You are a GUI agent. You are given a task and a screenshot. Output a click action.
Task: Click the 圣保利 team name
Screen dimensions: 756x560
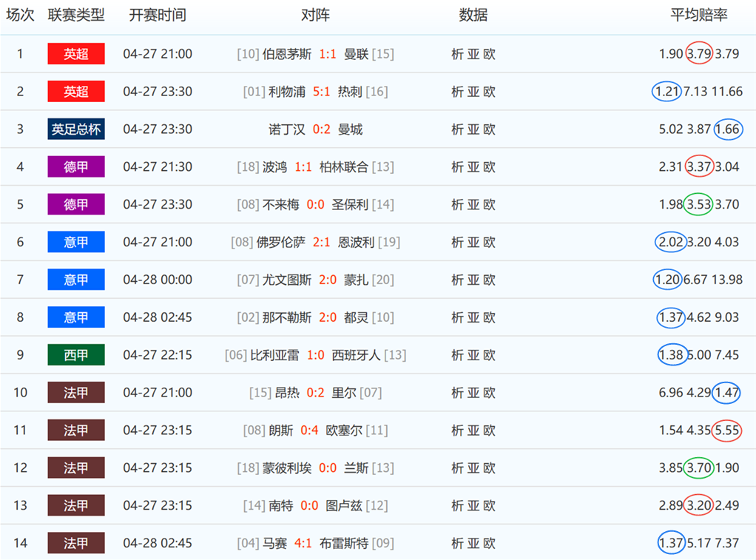point(350,204)
